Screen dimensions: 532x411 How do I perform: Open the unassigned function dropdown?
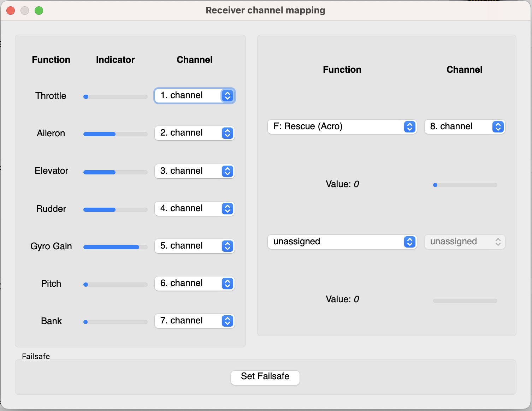point(342,242)
